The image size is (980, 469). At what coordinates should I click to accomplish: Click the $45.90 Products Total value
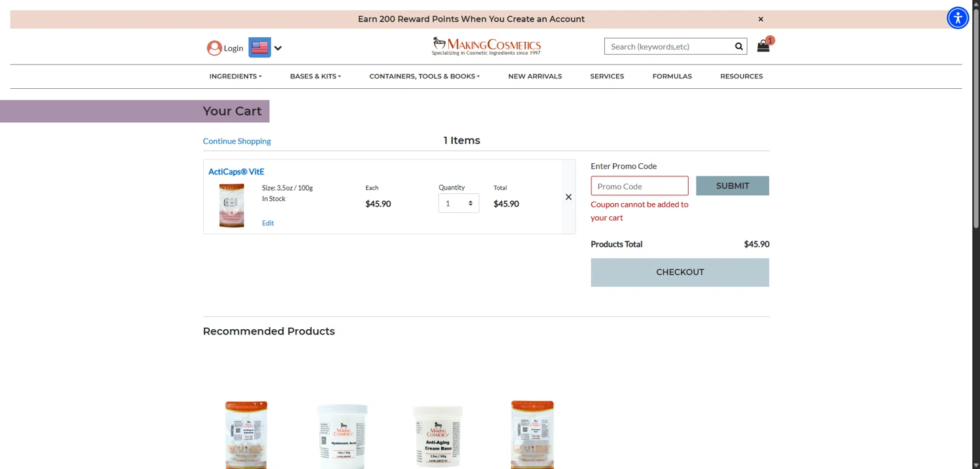click(757, 244)
